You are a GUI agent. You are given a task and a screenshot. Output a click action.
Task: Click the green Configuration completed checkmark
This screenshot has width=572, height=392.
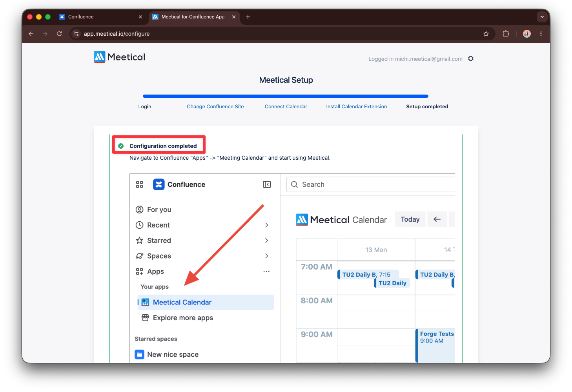(121, 146)
